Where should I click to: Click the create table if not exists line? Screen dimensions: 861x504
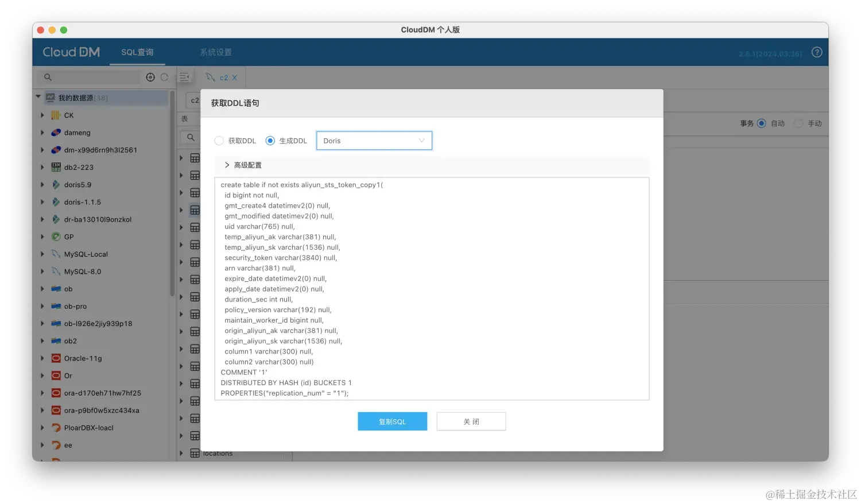click(x=301, y=185)
